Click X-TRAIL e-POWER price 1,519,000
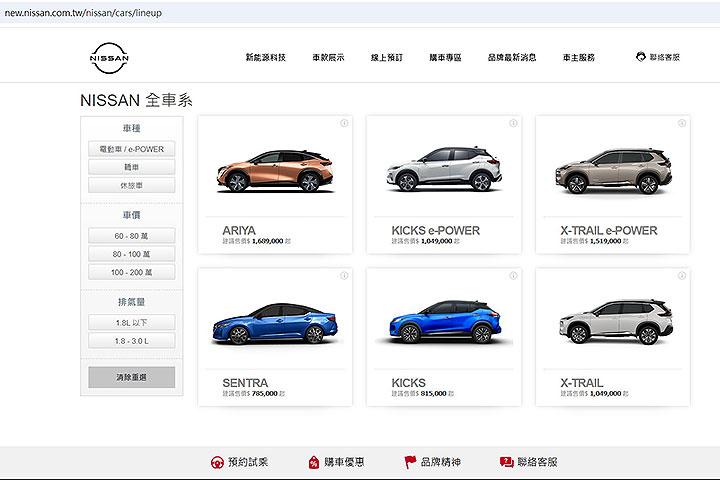The height and width of the screenshot is (480, 720). (605, 241)
